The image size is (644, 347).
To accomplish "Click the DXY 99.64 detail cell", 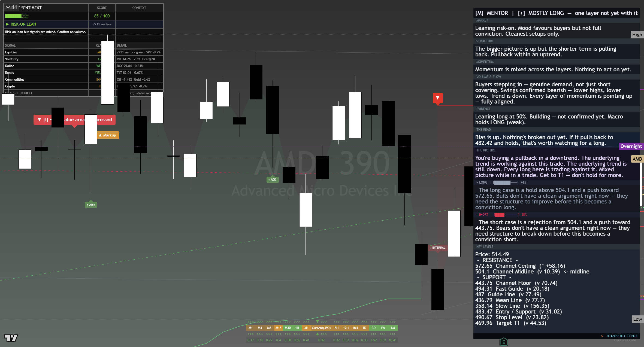I will [x=139, y=66].
